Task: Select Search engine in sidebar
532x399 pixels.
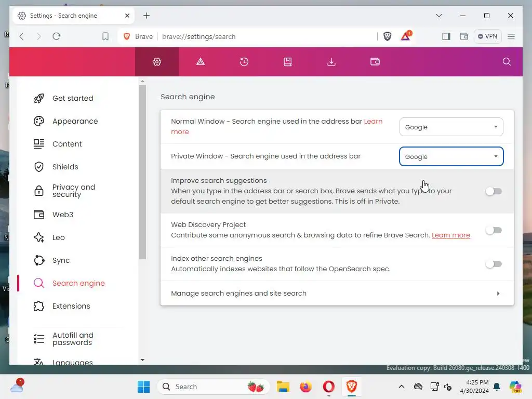Action: (x=78, y=283)
